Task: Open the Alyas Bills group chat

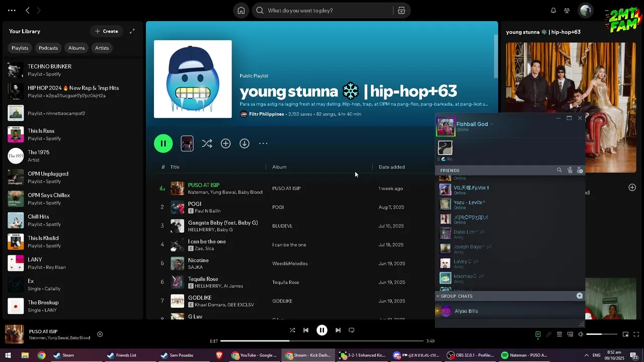Action: pos(509,311)
